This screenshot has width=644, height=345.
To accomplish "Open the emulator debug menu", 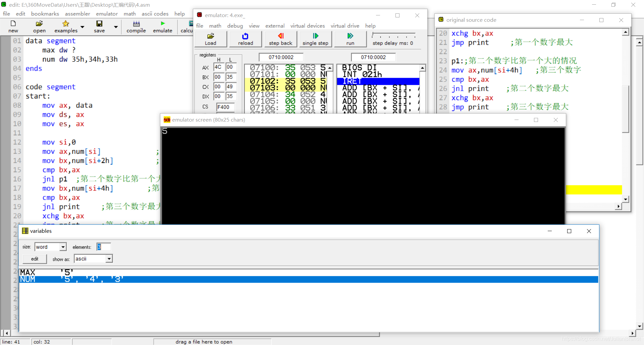I will pyautogui.click(x=235, y=26).
